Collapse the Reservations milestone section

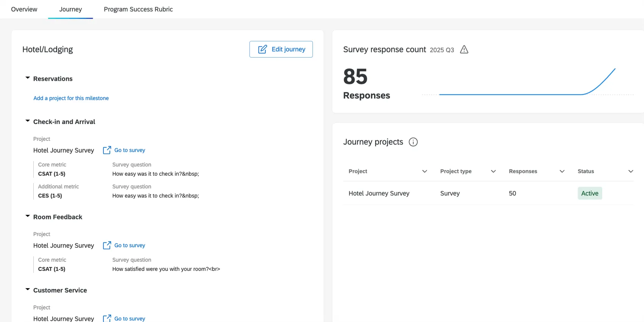(x=28, y=78)
